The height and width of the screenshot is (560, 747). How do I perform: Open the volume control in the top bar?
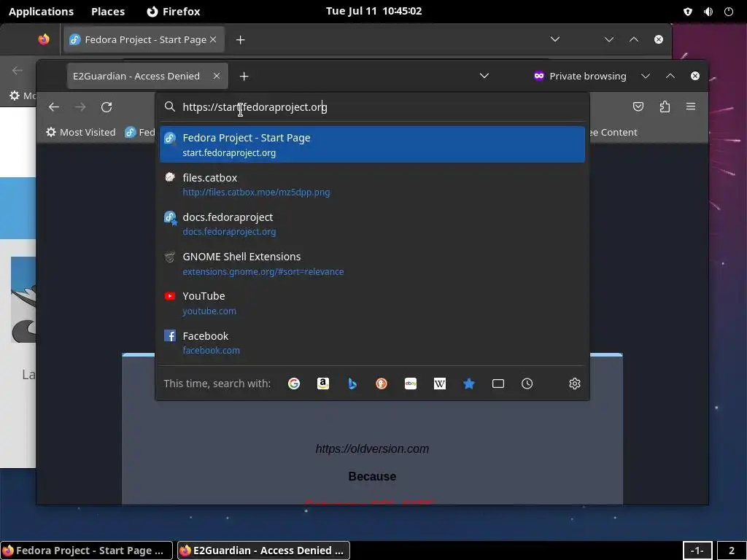708,12
